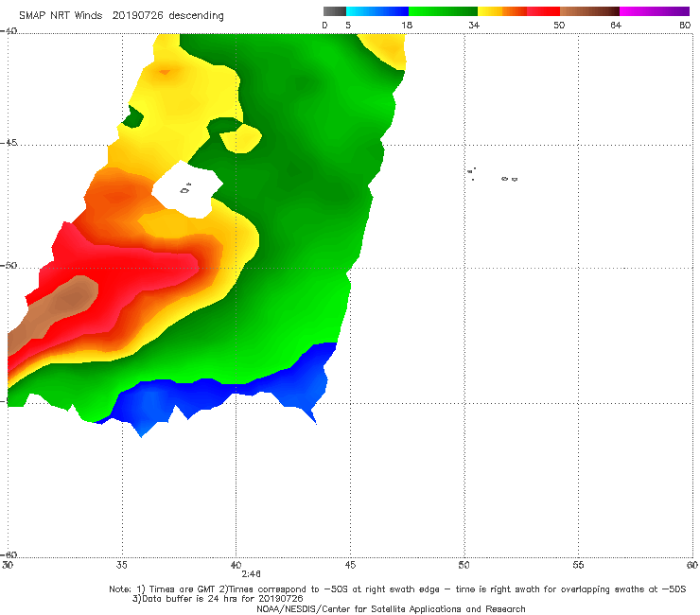The image size is (700, 615).
Task: Click the '40' longitude axis label
Action: 236,565
